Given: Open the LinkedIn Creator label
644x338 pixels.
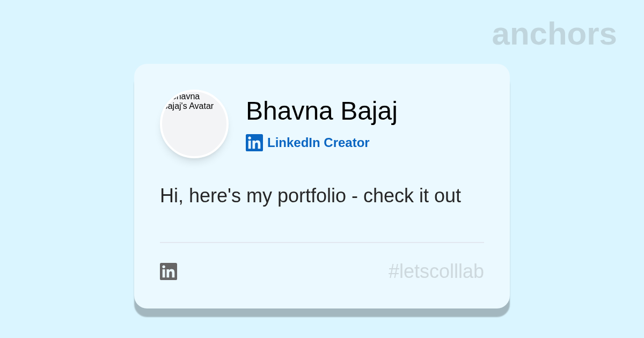Looking at the screenshot, I should (318, 143).
